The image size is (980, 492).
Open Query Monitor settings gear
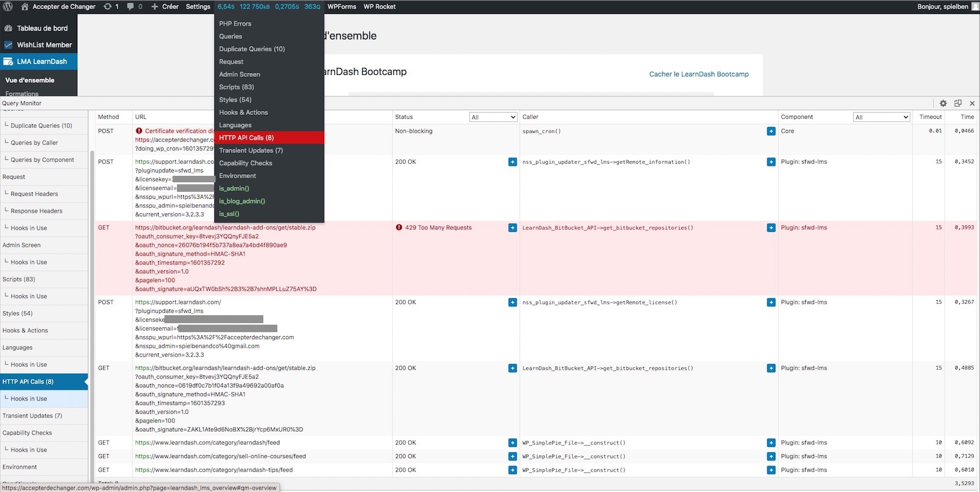pos(943,103)
